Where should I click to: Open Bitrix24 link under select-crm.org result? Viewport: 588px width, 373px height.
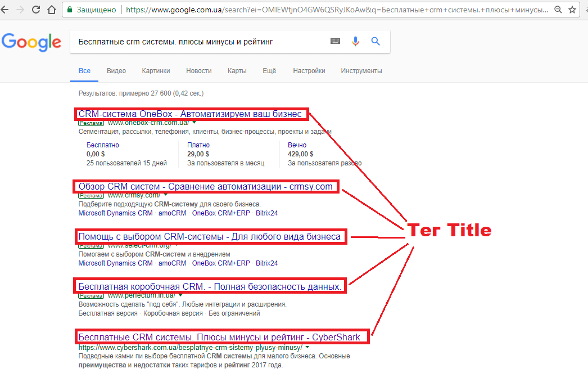[266, 263]
